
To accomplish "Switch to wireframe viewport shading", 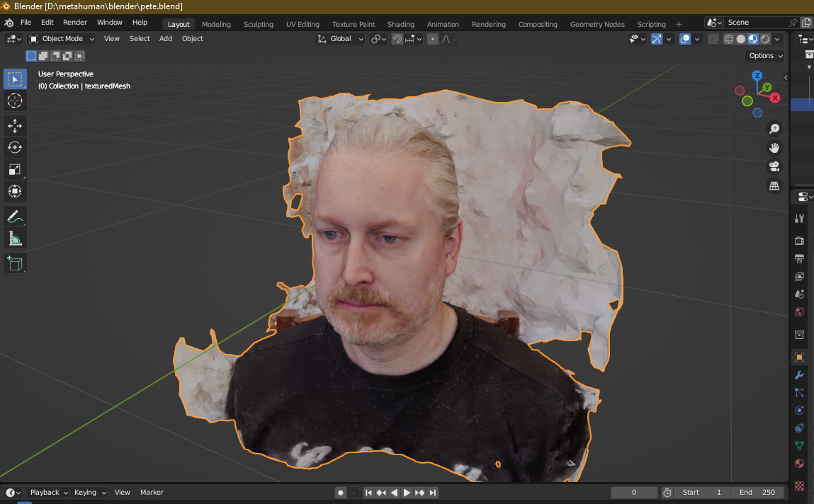I will coord(729,39).
